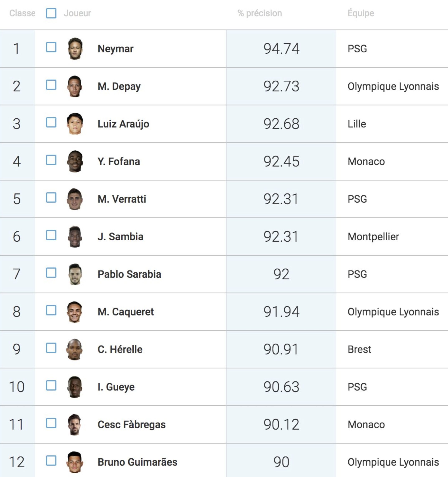Tick the checkbox next to J. Sambia
The width and height of the screenshot is (448, 477).
[51, 235]
